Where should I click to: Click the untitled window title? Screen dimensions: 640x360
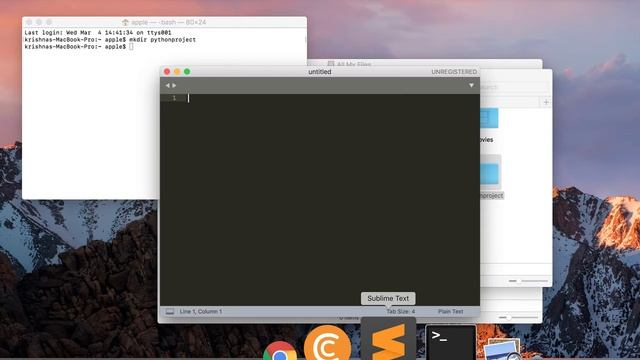tap(320, 72)
